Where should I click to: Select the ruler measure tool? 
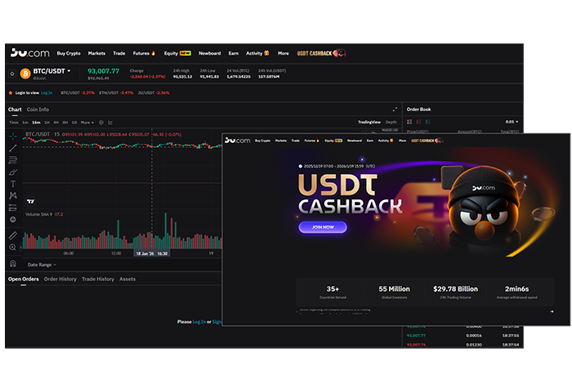13,235
